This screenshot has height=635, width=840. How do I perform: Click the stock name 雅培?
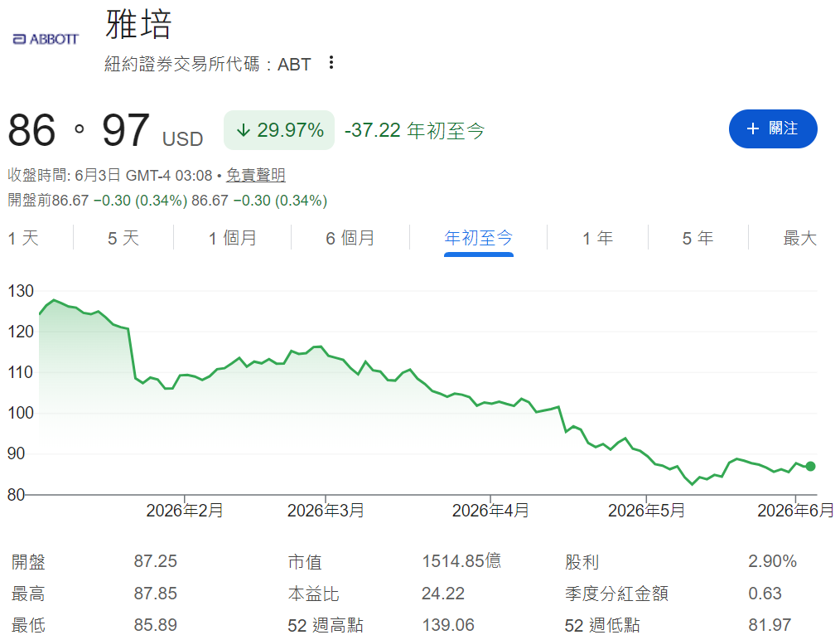(x=138, y=25)
